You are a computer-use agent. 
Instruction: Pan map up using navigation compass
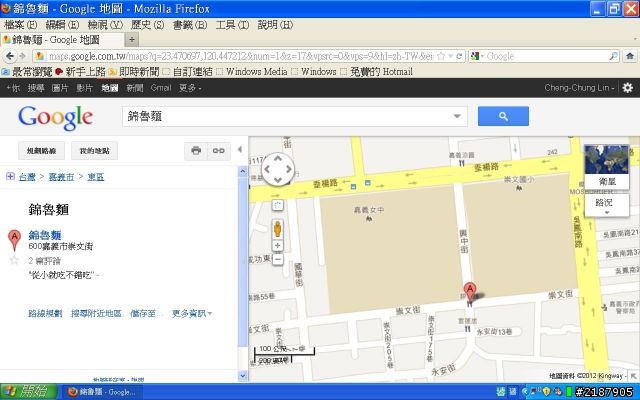point(278,159)
